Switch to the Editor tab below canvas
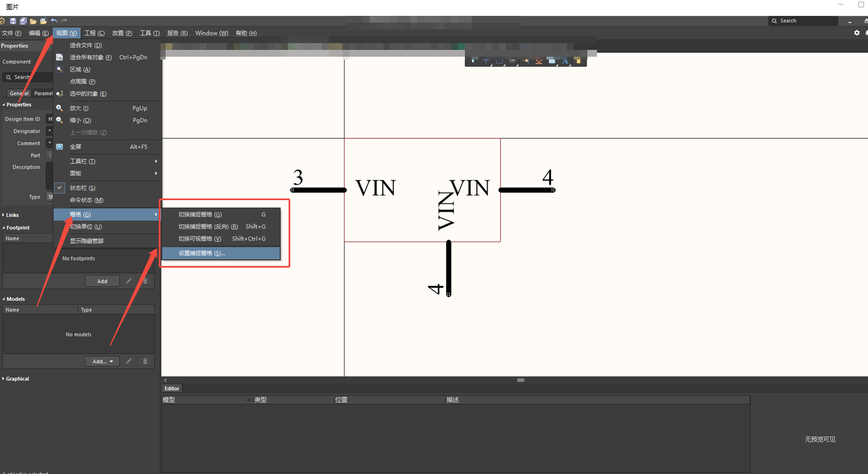Viewport: 868px width, 474px height. (172, 388)
